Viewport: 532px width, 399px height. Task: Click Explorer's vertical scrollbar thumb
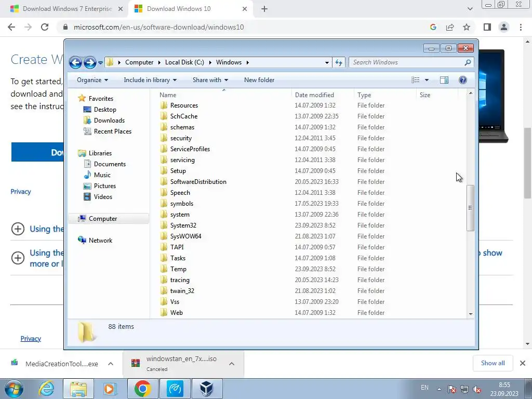pos(470,208)
